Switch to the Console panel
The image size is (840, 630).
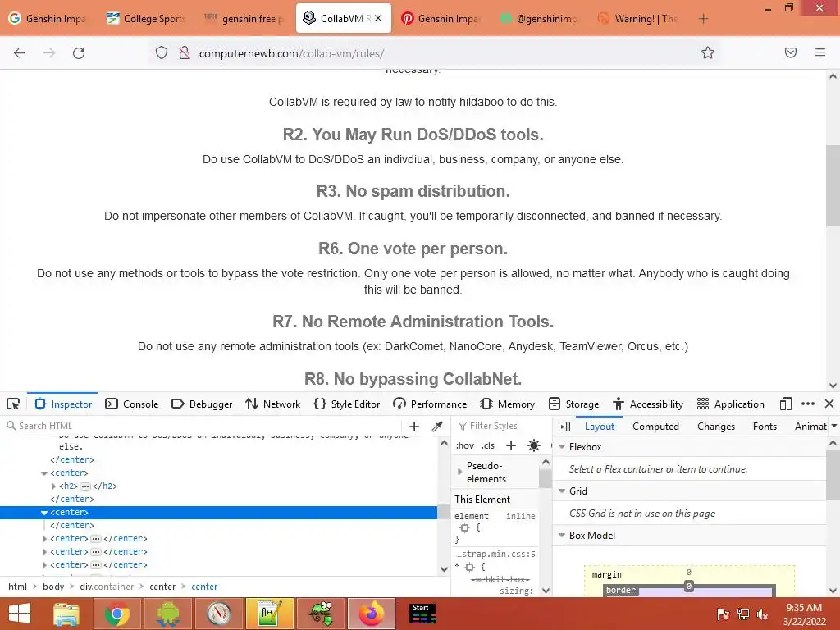click(132, 404)
